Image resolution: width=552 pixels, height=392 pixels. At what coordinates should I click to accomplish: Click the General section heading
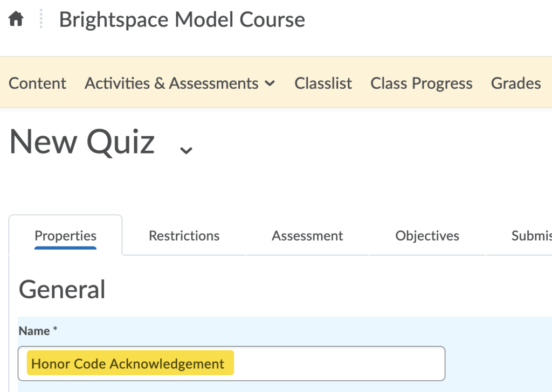(x=61, y=289)
